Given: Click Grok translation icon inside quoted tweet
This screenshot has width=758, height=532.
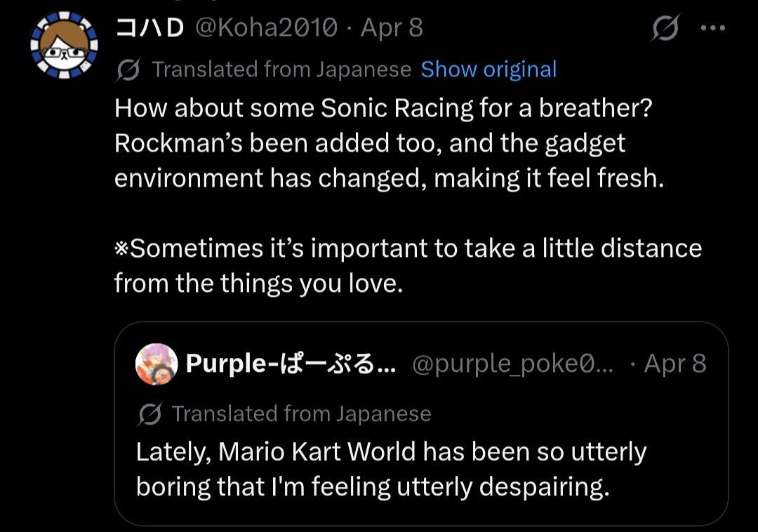Looking at the screenshot, I should [x=149, y=414].
